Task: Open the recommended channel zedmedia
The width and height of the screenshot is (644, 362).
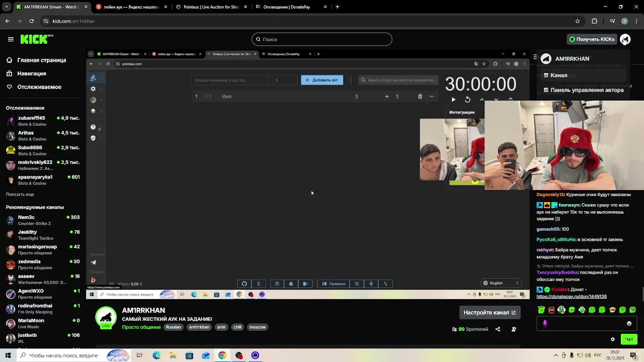Action: [43, 264]
